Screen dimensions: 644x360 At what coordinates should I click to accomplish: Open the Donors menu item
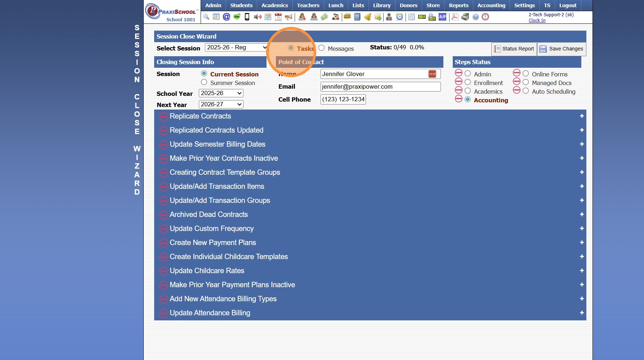(x=408, y=5)
